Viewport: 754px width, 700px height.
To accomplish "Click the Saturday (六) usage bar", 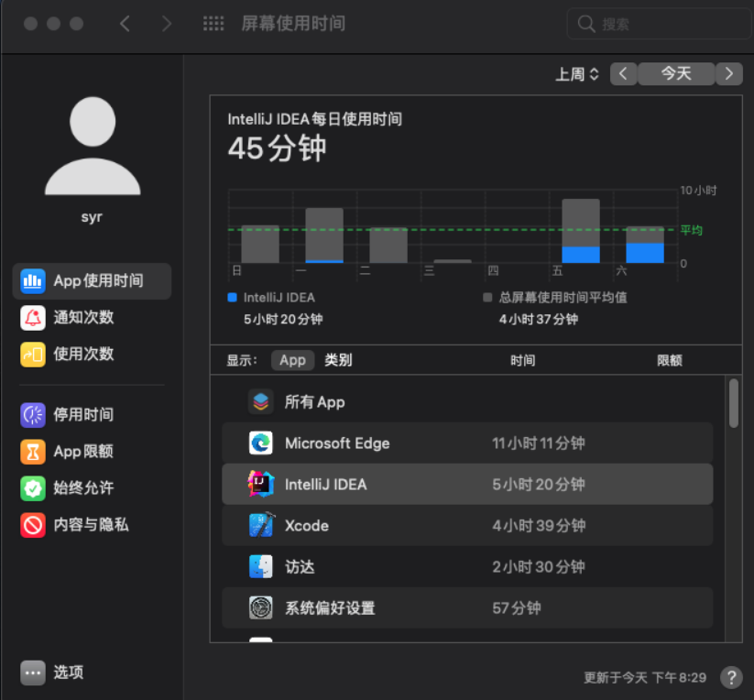I will [x=645, y=245].
